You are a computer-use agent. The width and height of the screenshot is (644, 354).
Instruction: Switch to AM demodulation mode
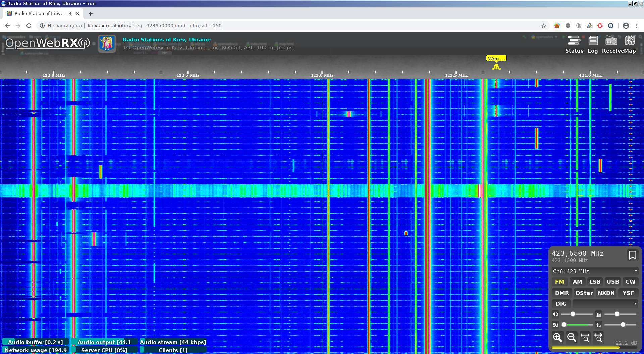coord(577,282)
